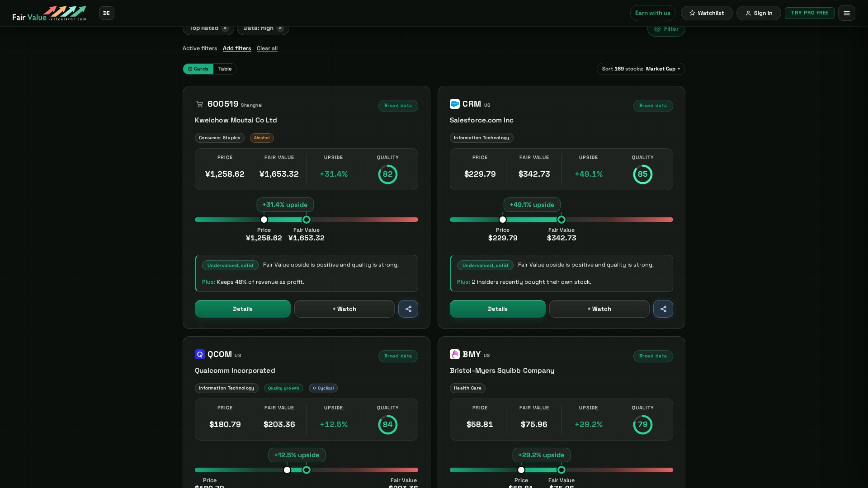This screenshot has height=488, width=868.
Task: Click the +49.1% upside label
Action: 532,205
